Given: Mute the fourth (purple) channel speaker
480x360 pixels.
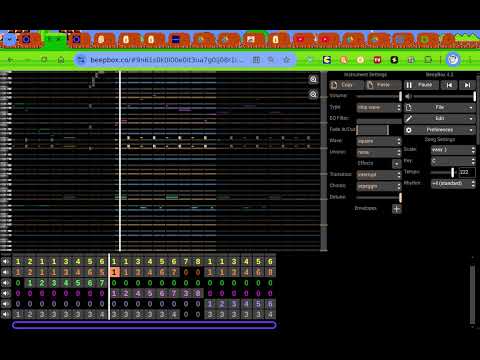Looking at the screenshot, I should point(6,294).
